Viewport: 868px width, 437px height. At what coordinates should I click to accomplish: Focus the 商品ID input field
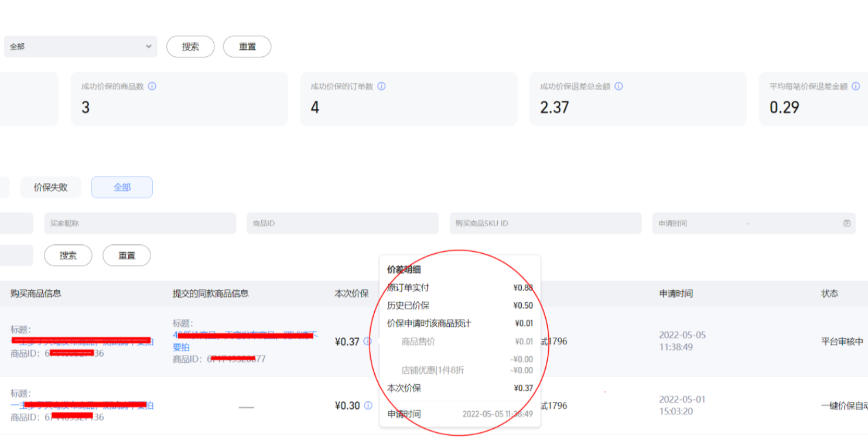pyautogui.click(x=343, y=223)
